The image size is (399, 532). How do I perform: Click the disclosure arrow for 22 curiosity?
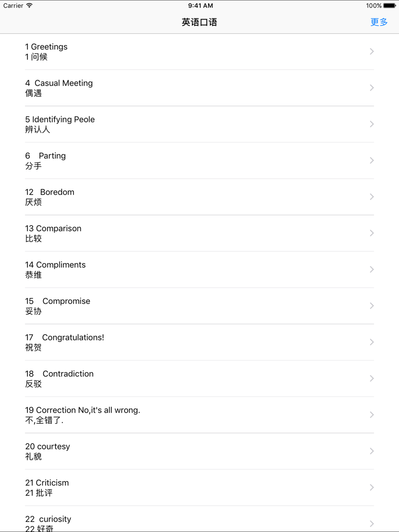click(x=371, y=524)
